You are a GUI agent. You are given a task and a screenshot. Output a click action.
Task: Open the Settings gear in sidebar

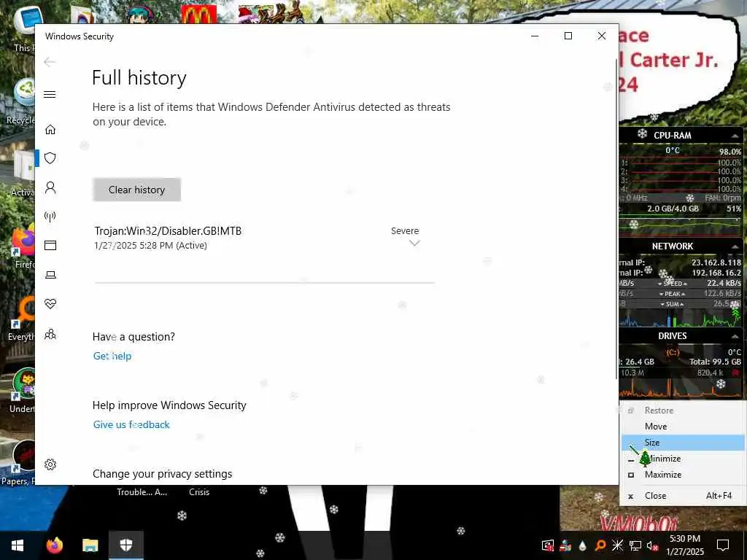click(50, 464)
